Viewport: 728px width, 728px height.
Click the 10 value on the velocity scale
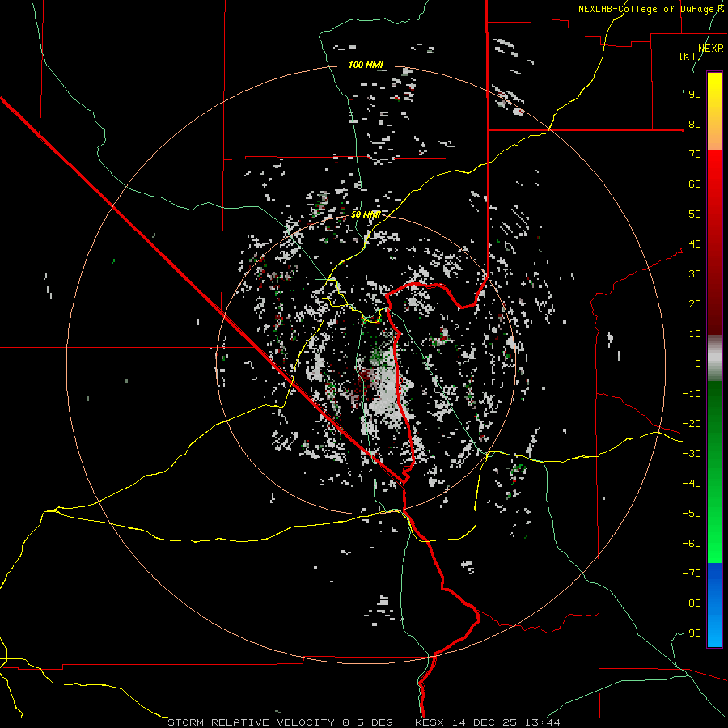pyautogui.click(x=695, y=334)
